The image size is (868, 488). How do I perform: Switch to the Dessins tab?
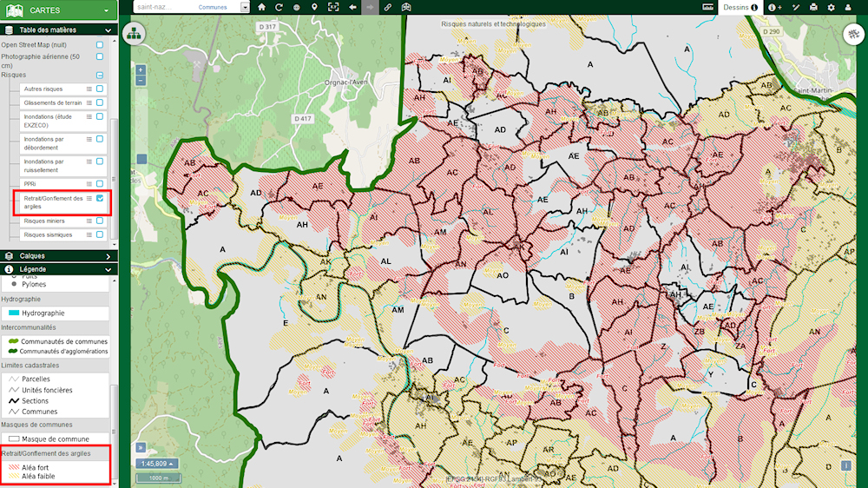pos(740,7)
